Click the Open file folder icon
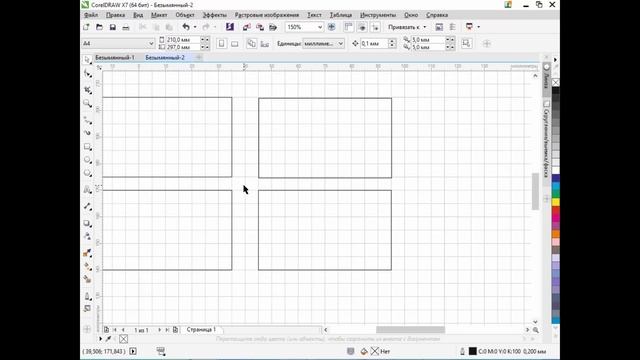640x360 pixels. coord(99,27)
